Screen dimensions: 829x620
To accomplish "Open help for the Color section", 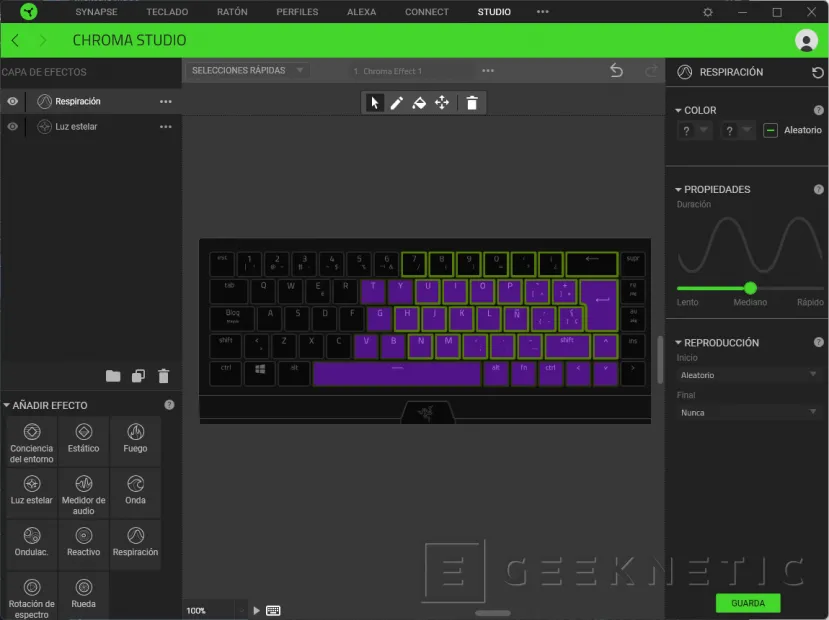I will [818, 110].
